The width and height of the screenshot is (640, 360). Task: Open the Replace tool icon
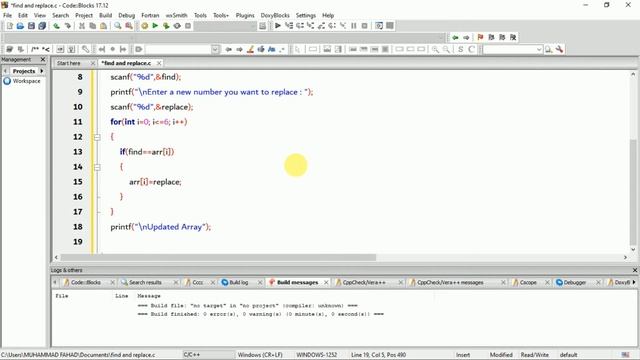[129, 26]
